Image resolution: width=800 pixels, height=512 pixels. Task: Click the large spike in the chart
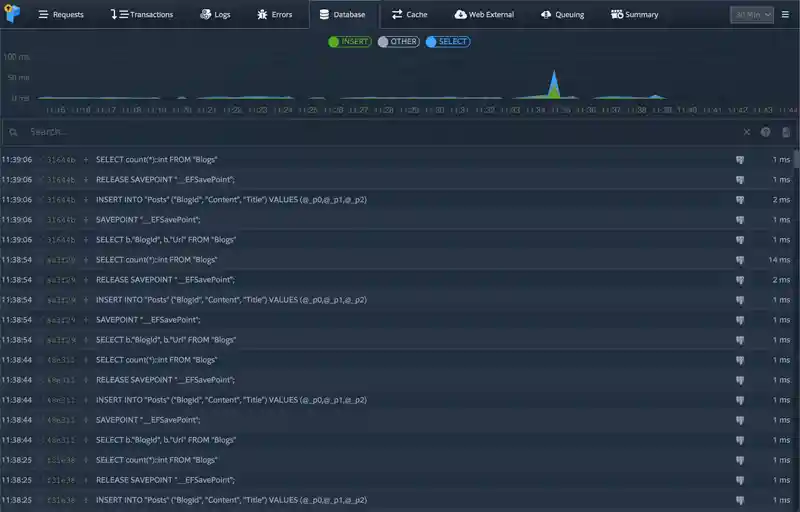pos(554,86)
